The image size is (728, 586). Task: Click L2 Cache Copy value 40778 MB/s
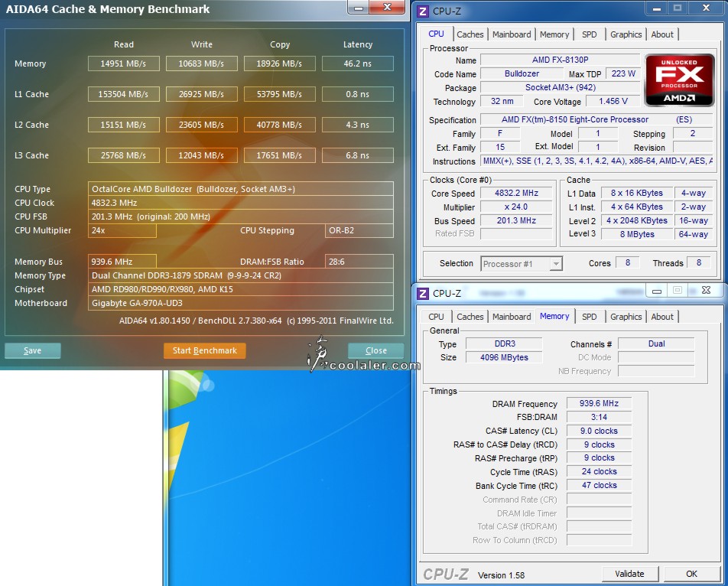point(280,125)
